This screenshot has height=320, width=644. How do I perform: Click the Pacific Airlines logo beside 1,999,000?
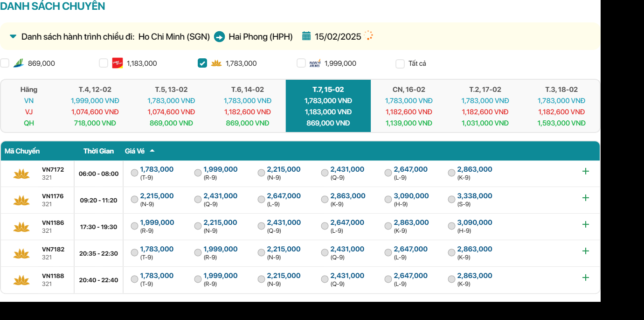click(315, 63)
